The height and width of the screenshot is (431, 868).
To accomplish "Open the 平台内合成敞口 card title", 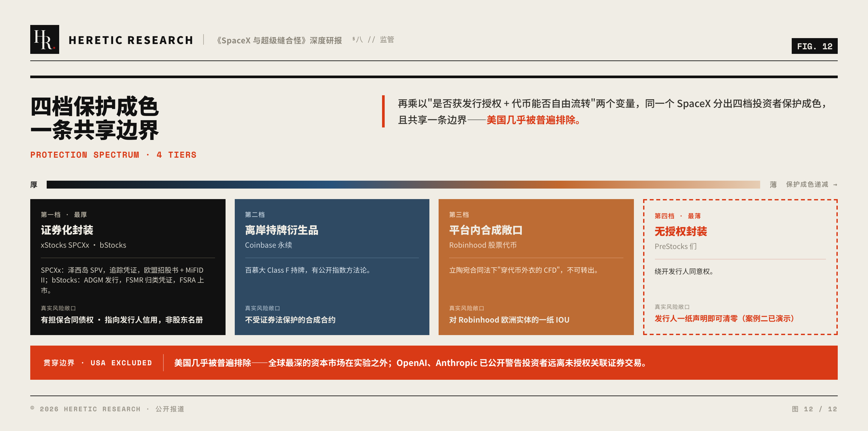I will click(486, 230).
